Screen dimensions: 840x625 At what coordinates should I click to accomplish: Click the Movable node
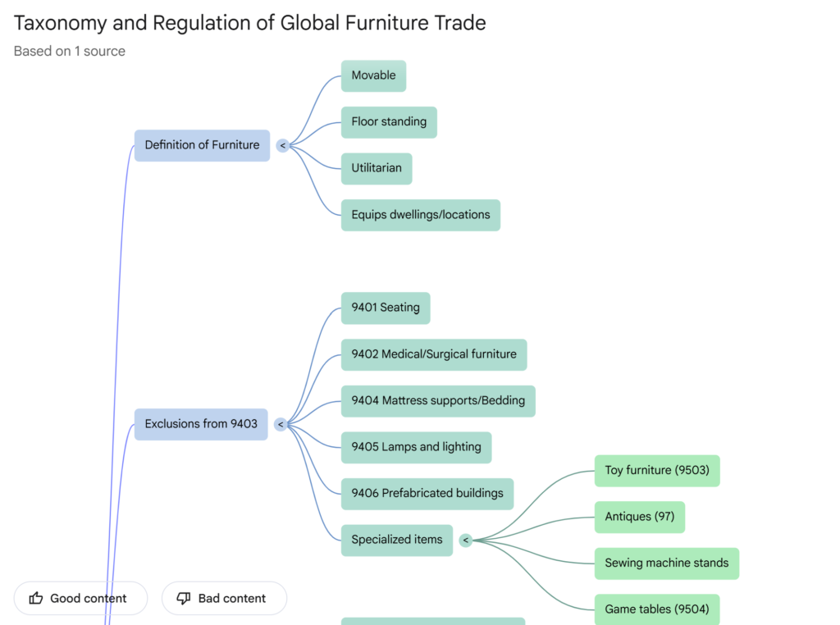coord(373,75)
